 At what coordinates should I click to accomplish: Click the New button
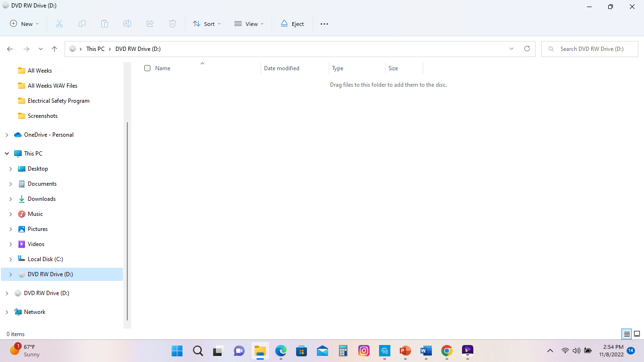tap(24, 24)
